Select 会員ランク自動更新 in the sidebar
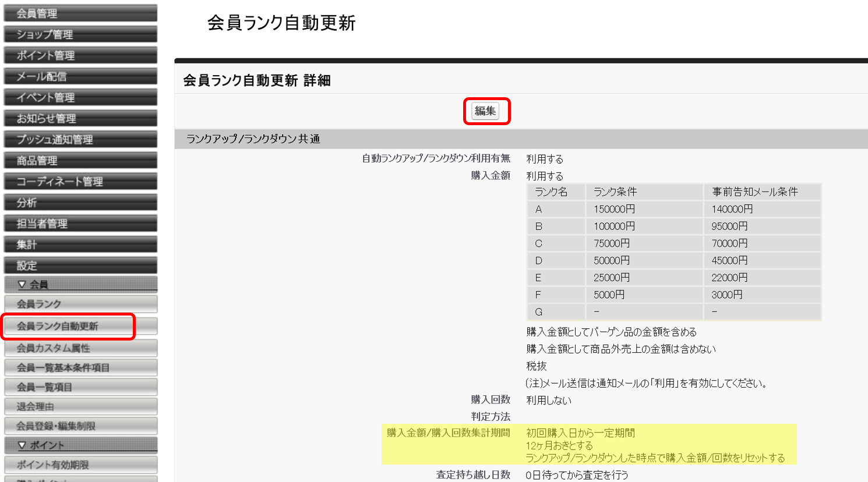The height and width of the screenshot is (482, 868). (x=80, y=325)
